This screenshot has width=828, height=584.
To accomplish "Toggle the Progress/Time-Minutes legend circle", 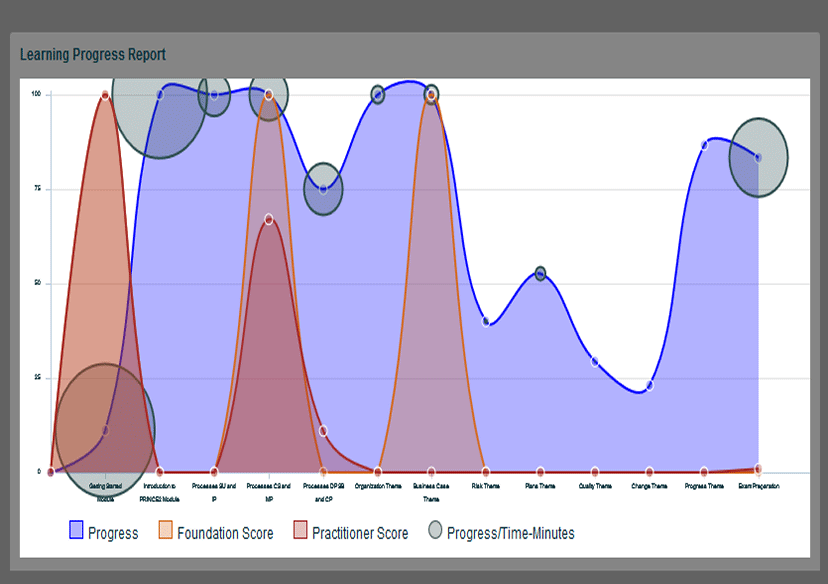I will point(434,532).
